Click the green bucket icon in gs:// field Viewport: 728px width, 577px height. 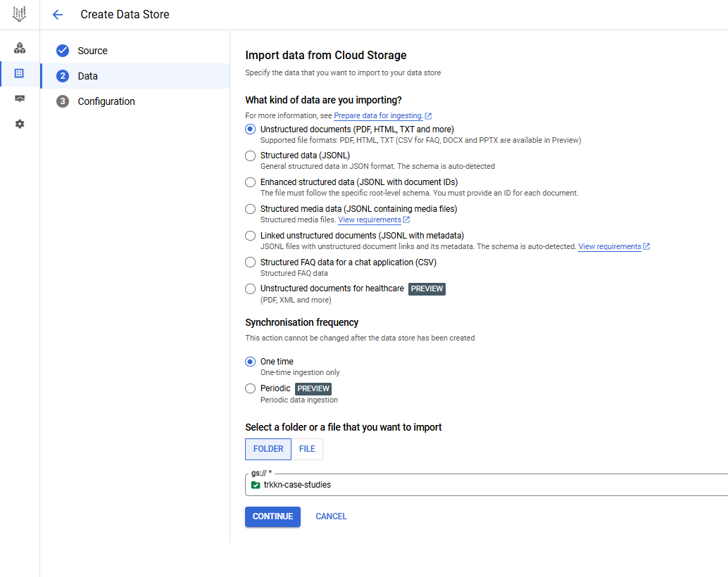click(x=256, y=485)
